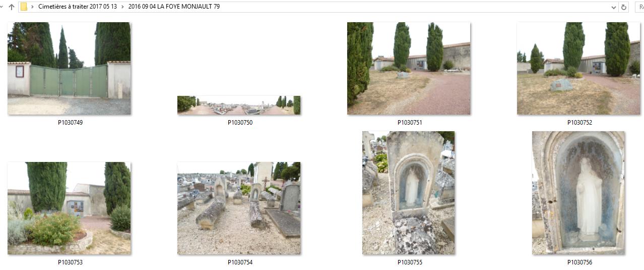Image resolution: width=644 pixels, height=270 pixels.
Task: Select the green cemetery gate photo P1030749
Action: click(x=69, y=69)
